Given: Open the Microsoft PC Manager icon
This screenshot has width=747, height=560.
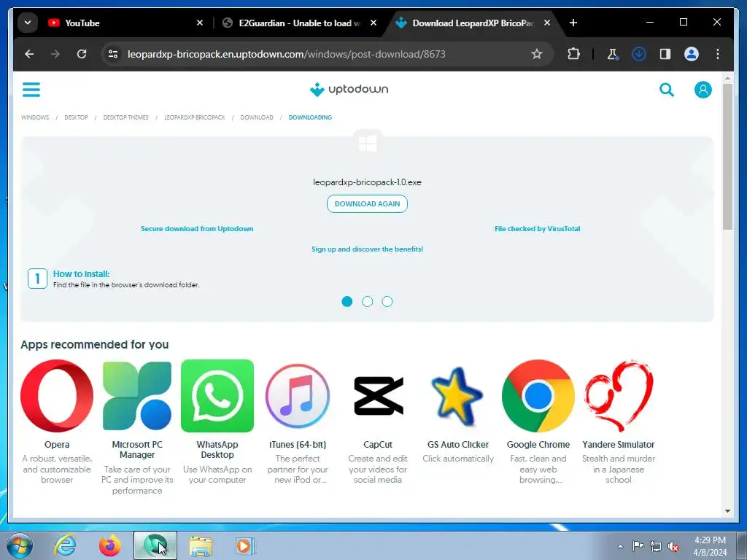Looking at the screenshot, I should point(137,396).
